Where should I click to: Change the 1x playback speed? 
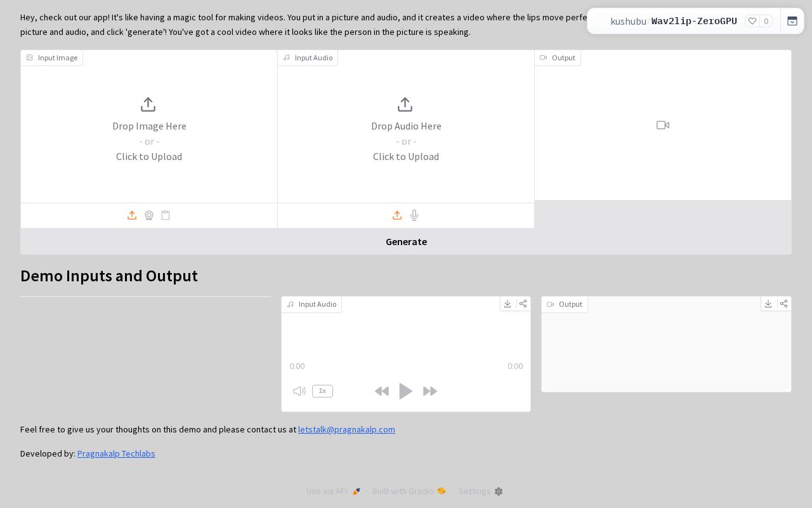click(322, 391)
